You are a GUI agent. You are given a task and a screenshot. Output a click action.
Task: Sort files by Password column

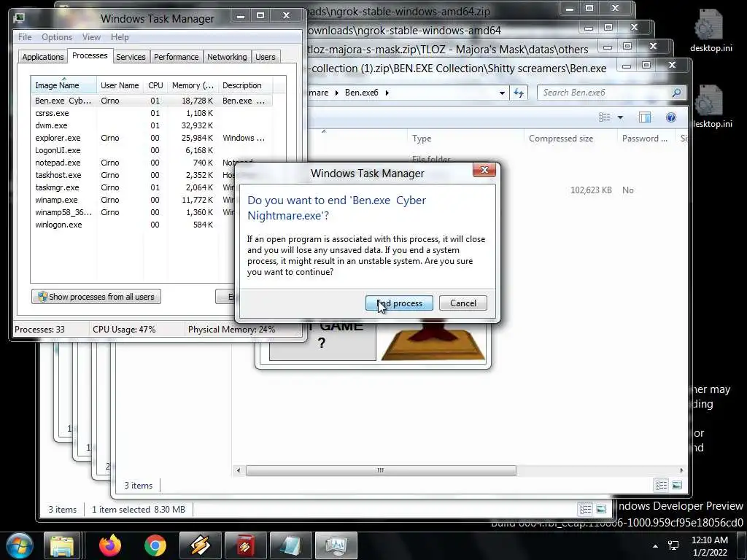pyautogui.click(x=647, y=139)
